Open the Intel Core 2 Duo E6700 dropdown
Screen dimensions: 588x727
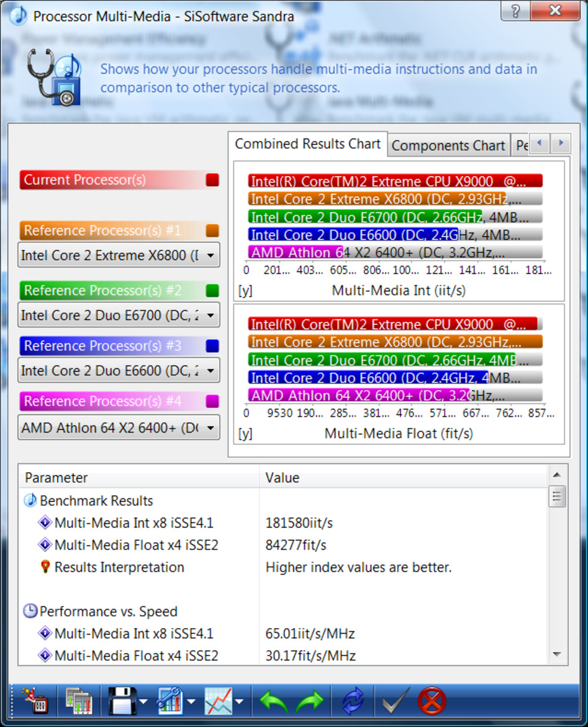(x=211, y=315)
